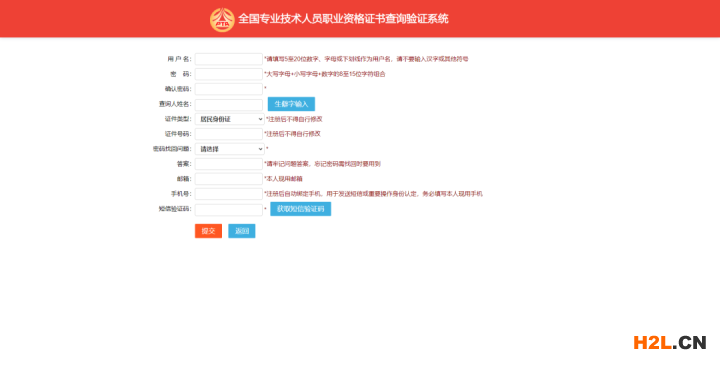Image resolution: width=720 pixels, height=365 pixels.
Task: Click the 获取短信验证码 button
Action: [300, 209]
